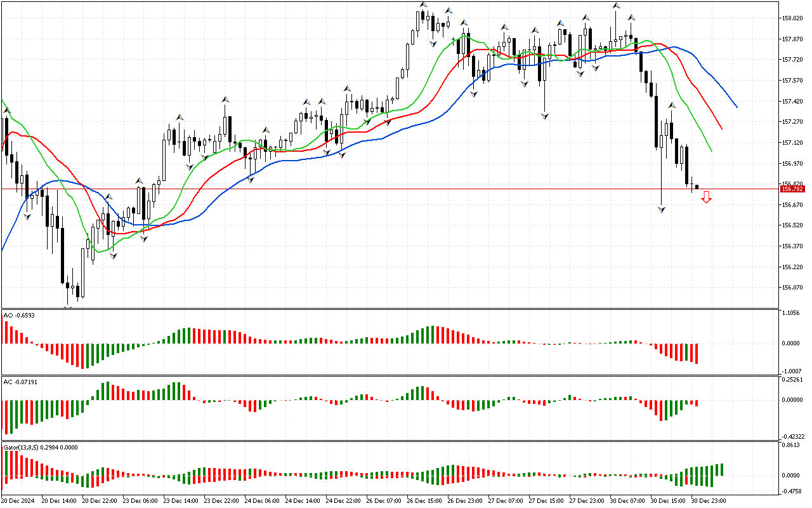Click the '20 Dec 14:00' time label
The width and height of the screenshot is (812, 508).
coord(60,501)
